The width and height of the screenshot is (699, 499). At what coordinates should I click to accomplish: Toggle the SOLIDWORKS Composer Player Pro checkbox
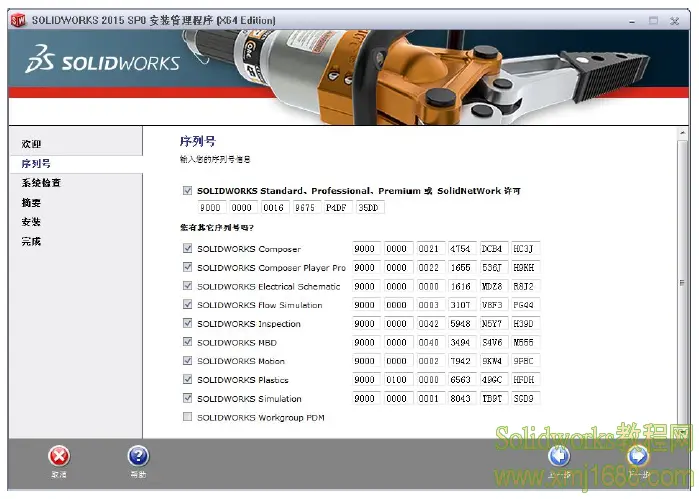tap(187, 267)
